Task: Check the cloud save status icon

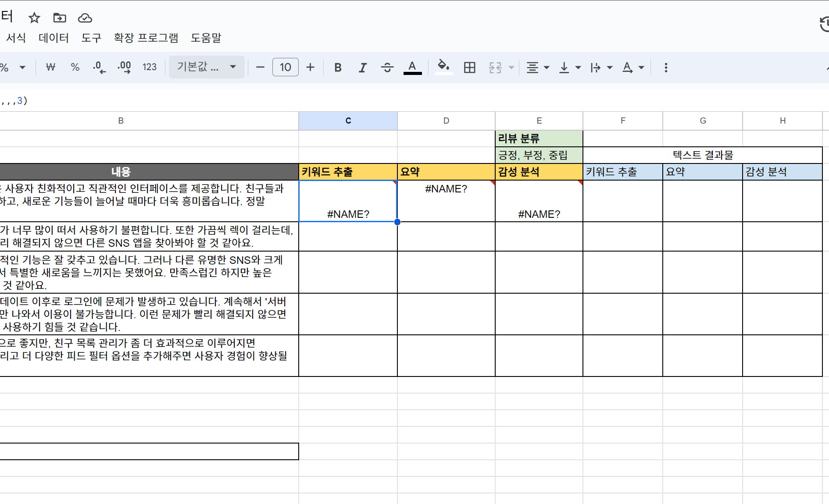Action: [x=85, y=18]
